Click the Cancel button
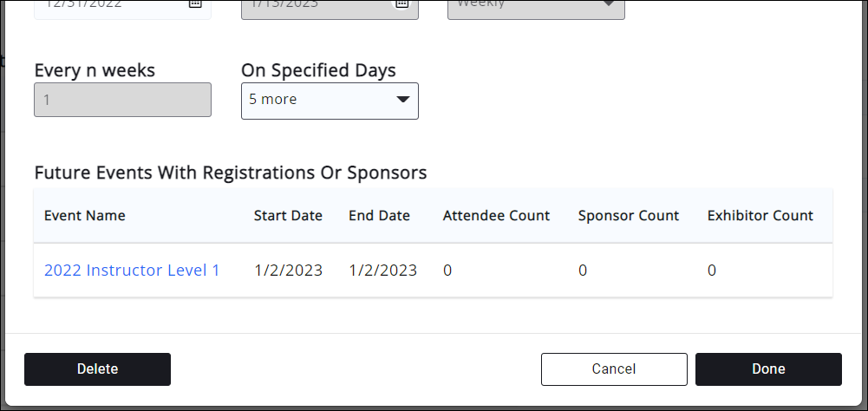Viewport: 868px width, 411px height. (614, 369)
